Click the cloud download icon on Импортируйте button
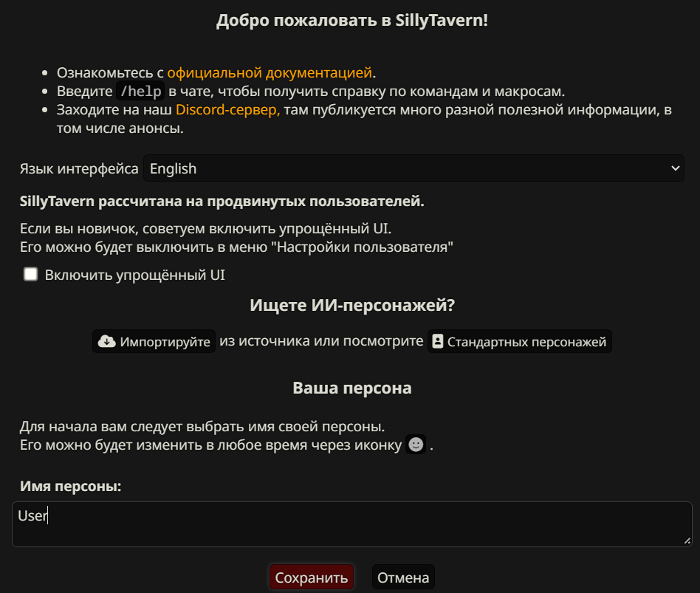The width and height of the screenshot is (700, 593). [106, 341]
